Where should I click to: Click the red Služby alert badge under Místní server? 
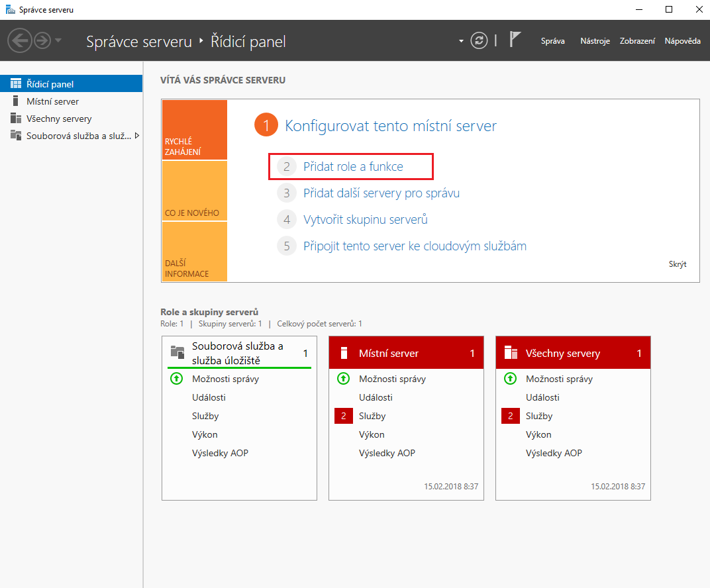coord(344,416)
